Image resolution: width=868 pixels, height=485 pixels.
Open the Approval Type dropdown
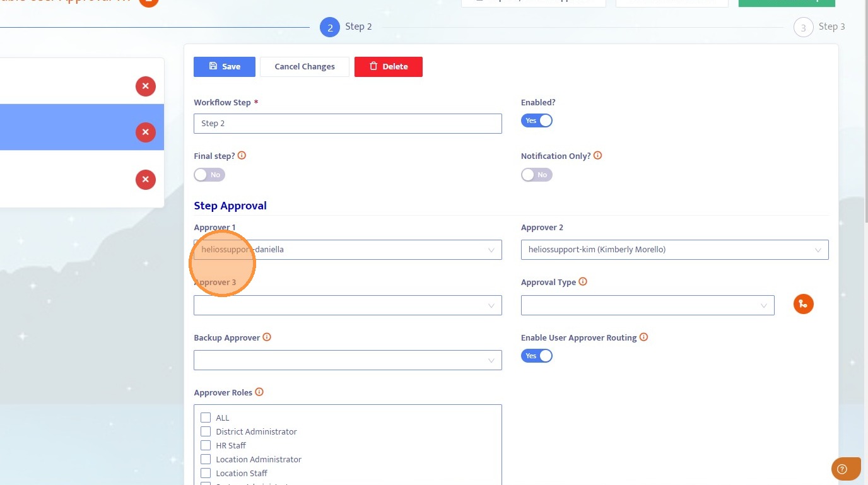(647, 305)
